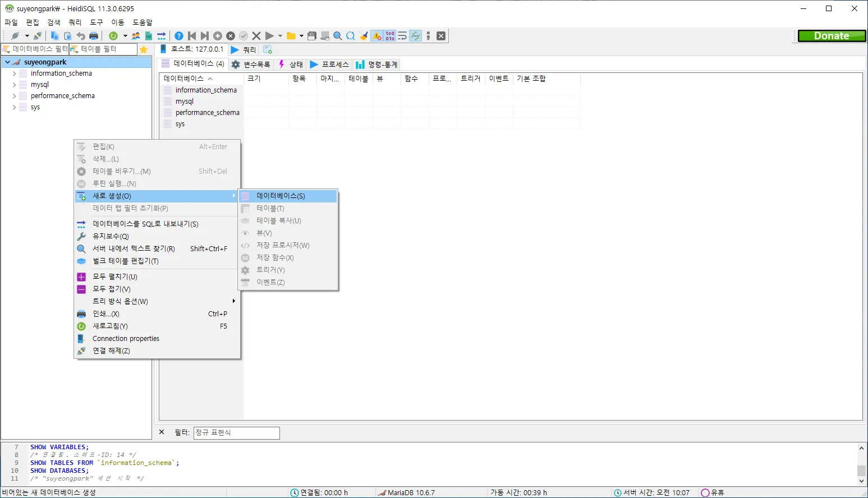Collapse the suyeongpark session tree node

7,62
